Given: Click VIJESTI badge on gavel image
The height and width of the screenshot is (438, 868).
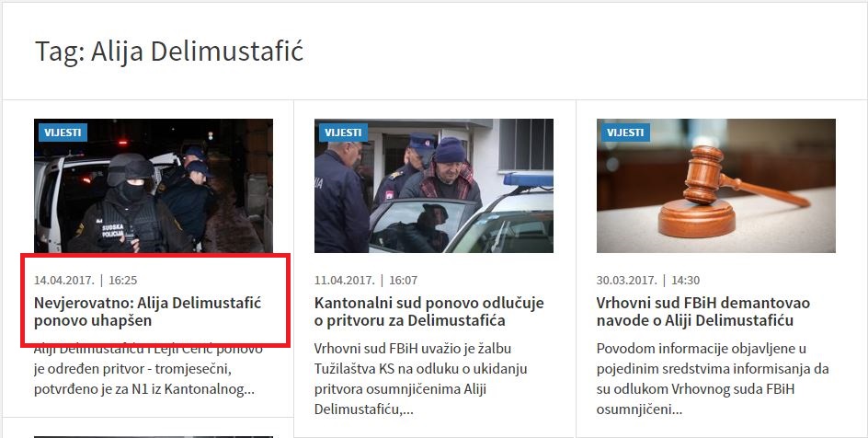Looking at the screenshot, I should coord(625,133).
